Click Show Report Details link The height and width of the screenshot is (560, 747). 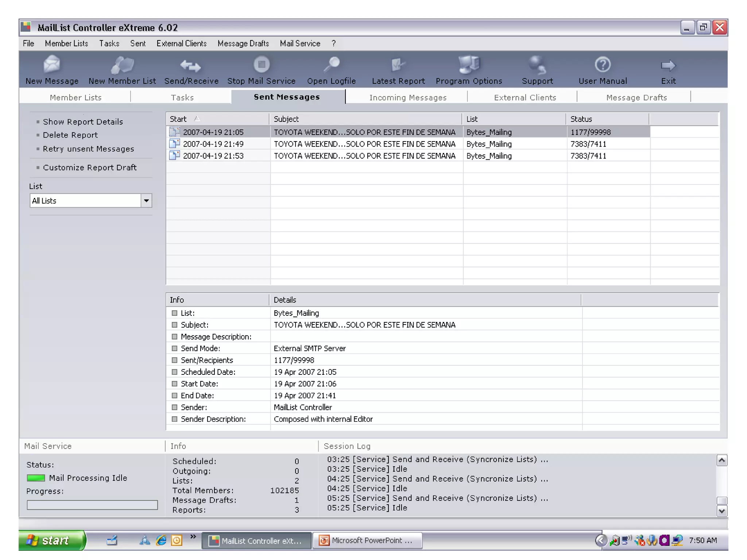(x=83, y=122)
